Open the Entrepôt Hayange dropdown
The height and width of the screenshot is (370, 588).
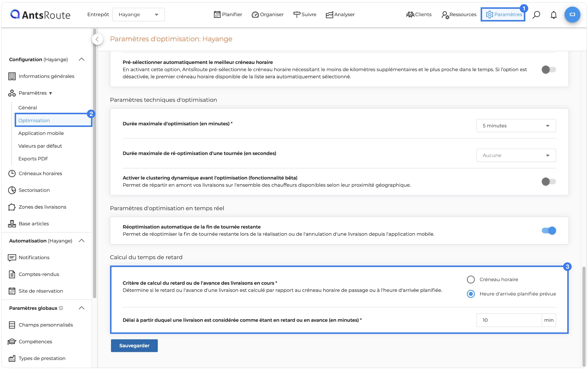(138, 15)
